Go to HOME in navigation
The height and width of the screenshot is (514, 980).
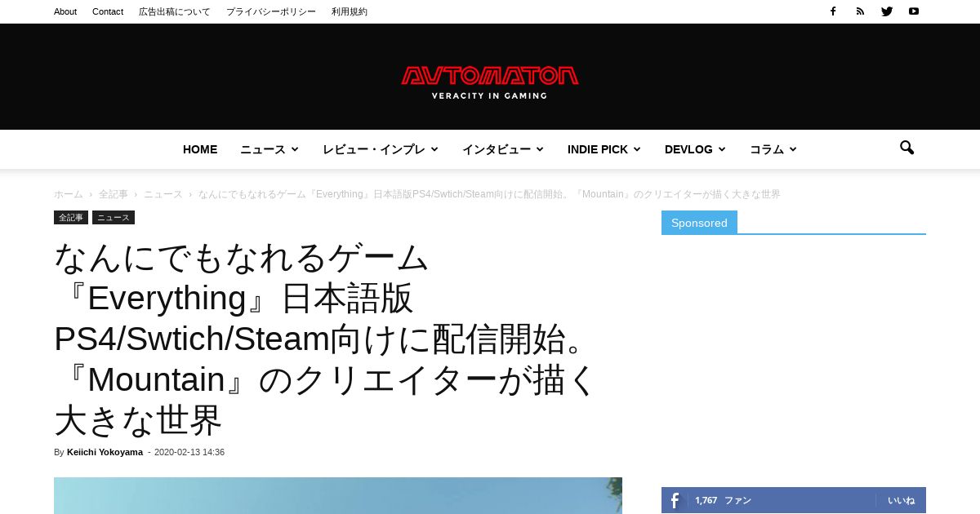pos(200,149)
